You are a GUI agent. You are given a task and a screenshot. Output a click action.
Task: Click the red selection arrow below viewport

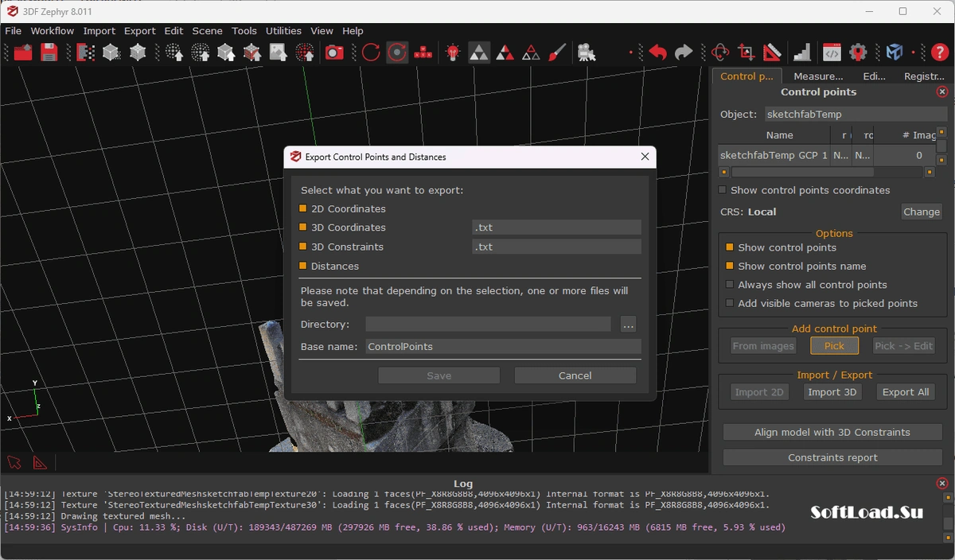[14, 462]
